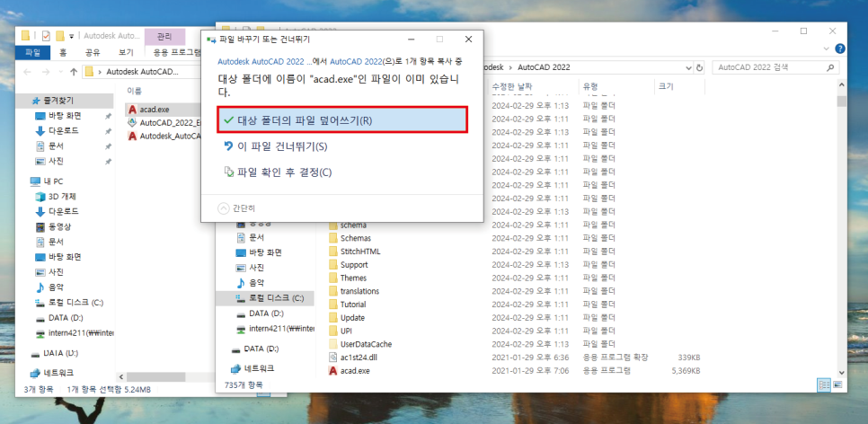
Task: Expand ribbon chevron in right Explorer window
Action: pyautogui.click(x=827, y=49)
